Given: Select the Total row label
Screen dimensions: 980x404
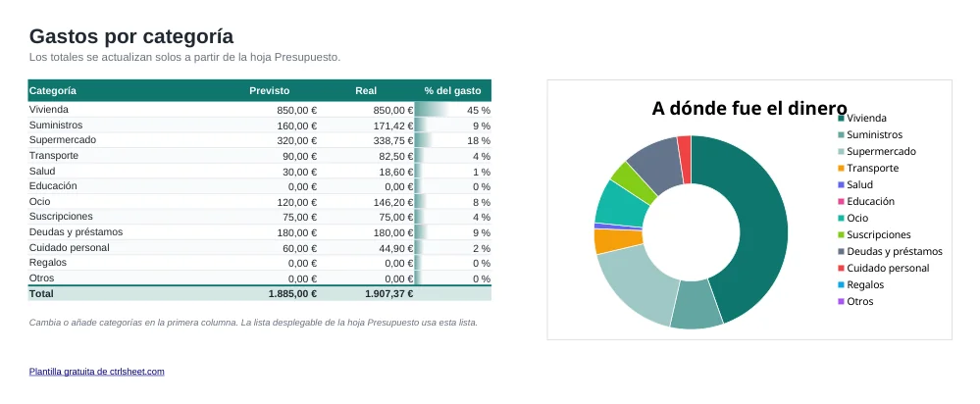Looking at the screenshot, I should (x=41, y=293).
